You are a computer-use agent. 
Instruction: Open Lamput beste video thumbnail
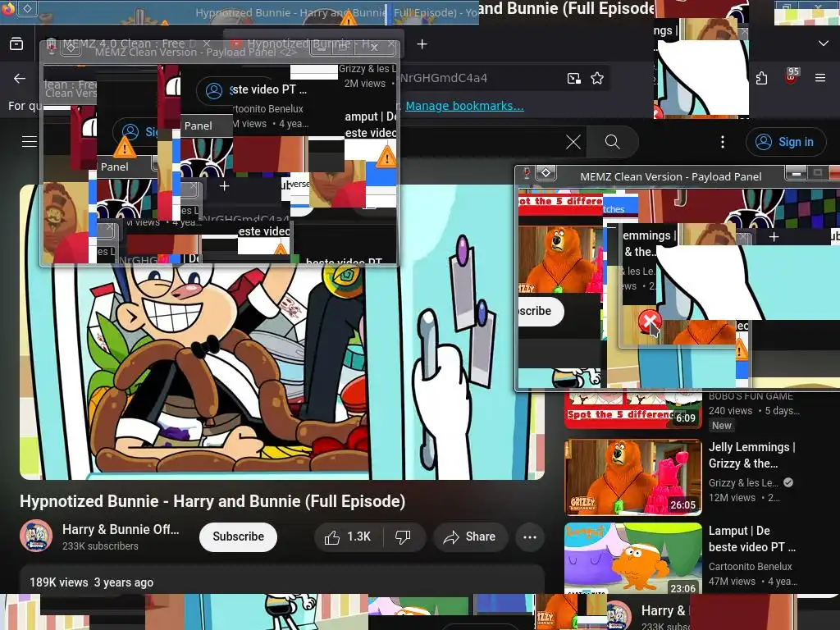tap(632, 559)
